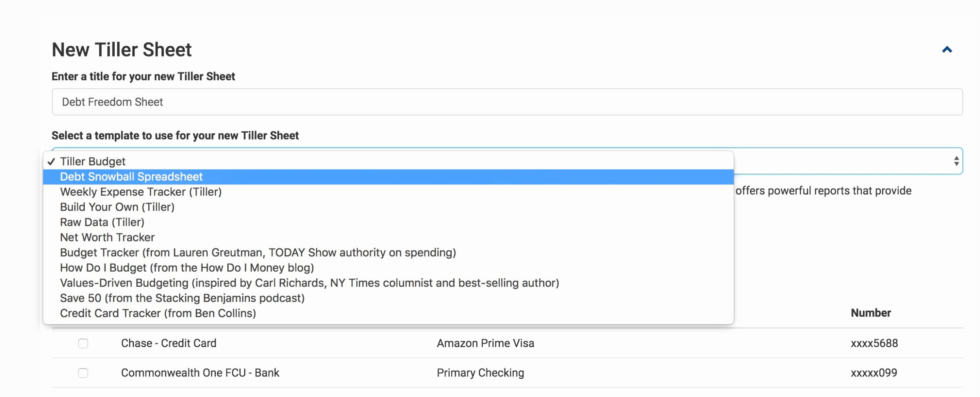The width and height of the screenshot is (980, 397).
Task: Collapse the New Tiller Sheet section
Action: click(947, 49)
